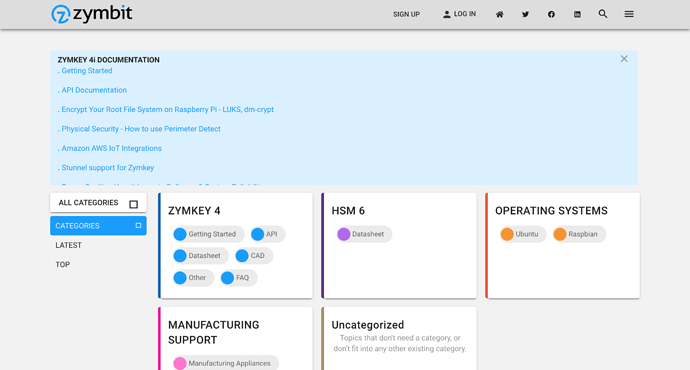This screenshot has height=370, width=690.
Task: Select Raspbian subcategory chip
Action: [579, 234]
